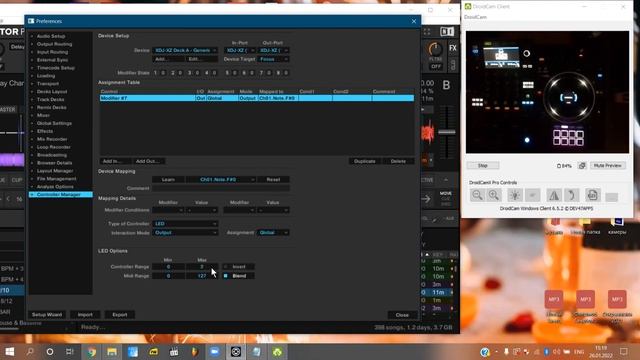Click clapperboard app icon on taskbar
Screen dimensions: 640x360
coord(174,351)
